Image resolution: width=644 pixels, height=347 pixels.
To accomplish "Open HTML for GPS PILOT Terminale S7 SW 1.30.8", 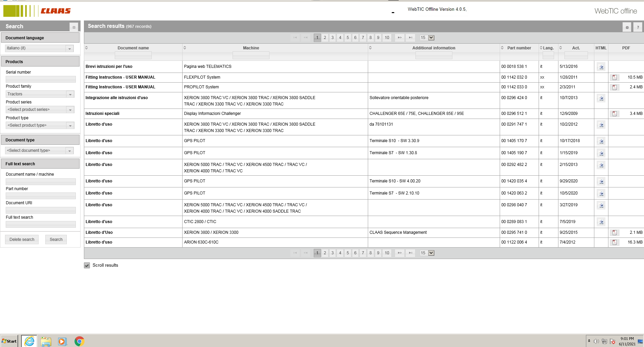I will pos(601,153).
